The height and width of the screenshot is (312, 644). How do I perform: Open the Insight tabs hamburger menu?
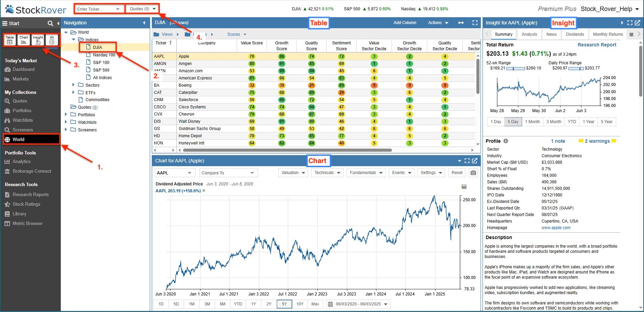pos(631,34)
